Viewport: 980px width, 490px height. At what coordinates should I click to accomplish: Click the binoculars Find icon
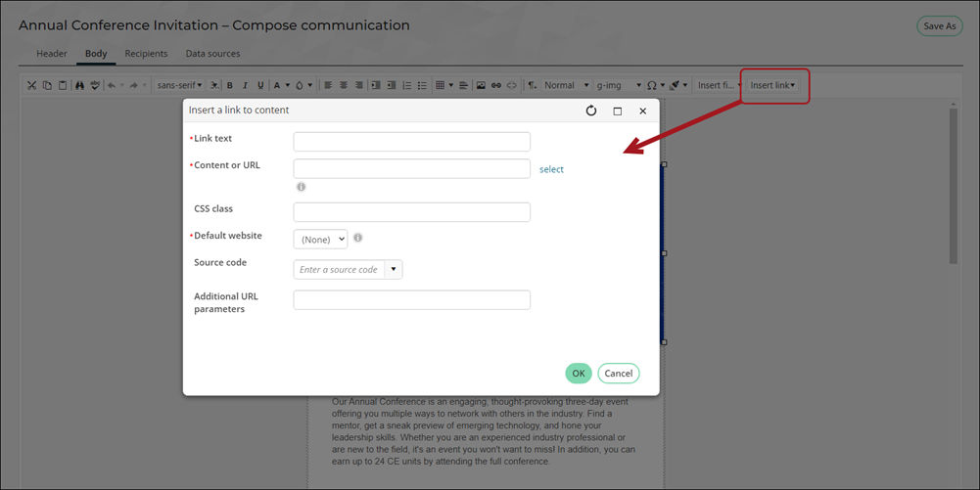[x=80, y=85]
